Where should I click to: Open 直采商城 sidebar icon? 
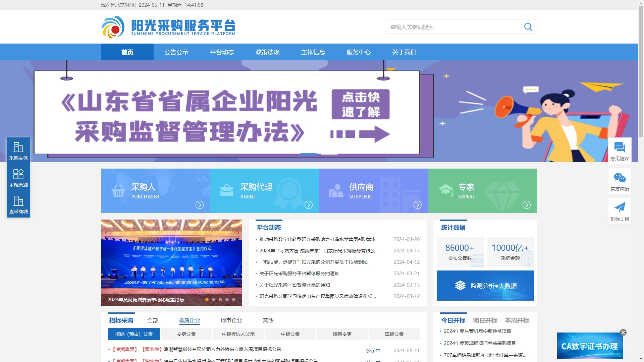pyautogui.click(x=18, y=204)
